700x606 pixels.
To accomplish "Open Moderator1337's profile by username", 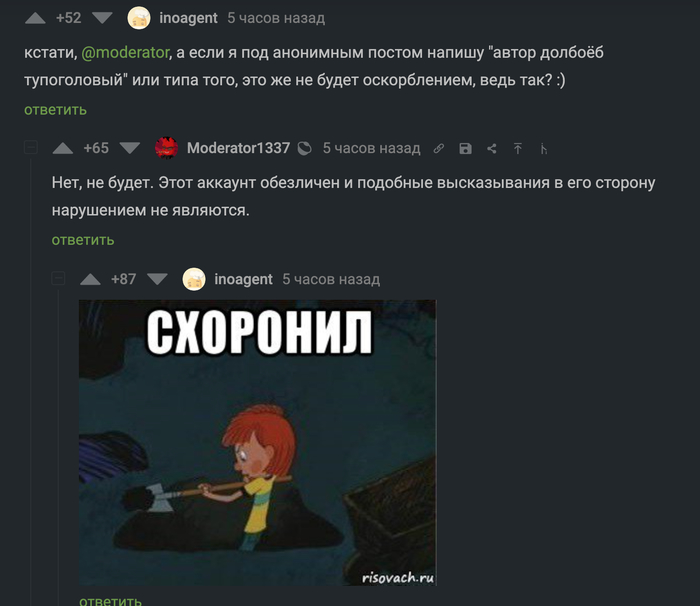I will (x=238, y=148).
